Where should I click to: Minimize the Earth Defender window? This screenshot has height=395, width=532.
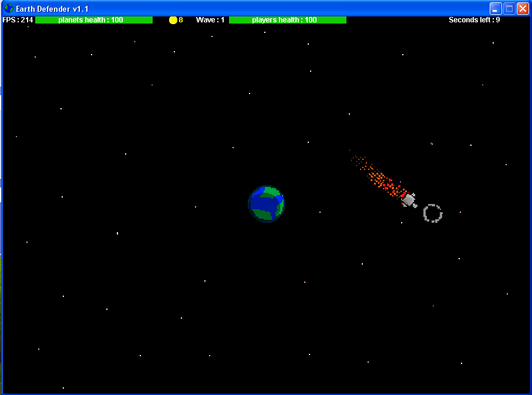[x=496, y=8]
